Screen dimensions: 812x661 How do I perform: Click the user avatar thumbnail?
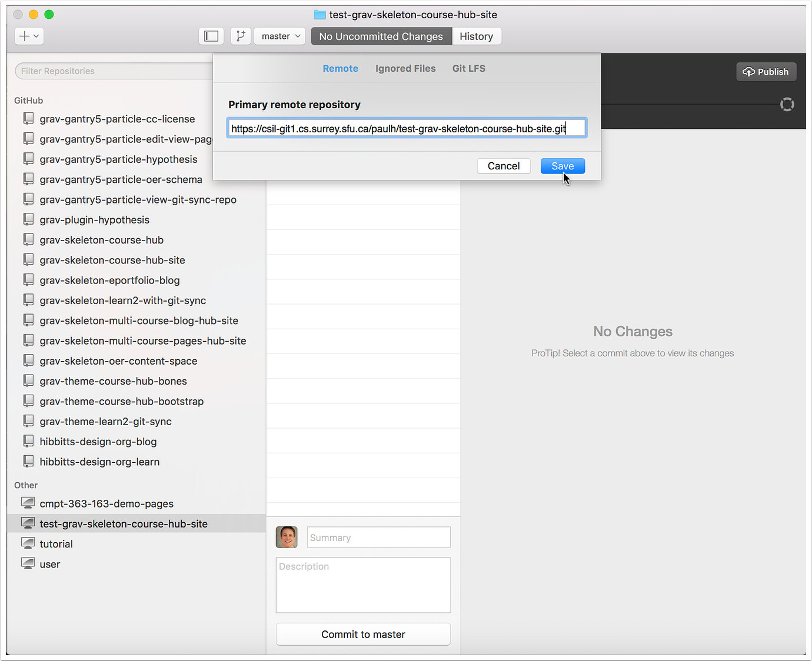coord(287,537)
